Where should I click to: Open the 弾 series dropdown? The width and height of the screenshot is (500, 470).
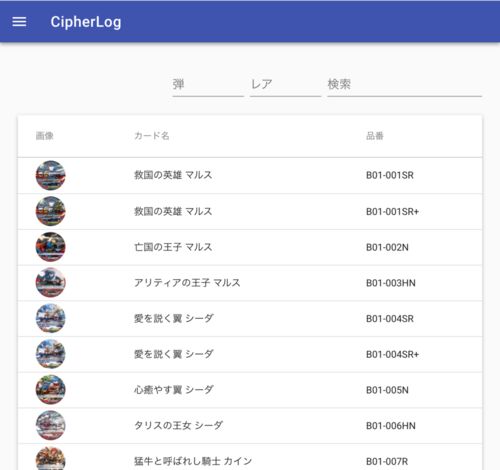tap(208, 85)
